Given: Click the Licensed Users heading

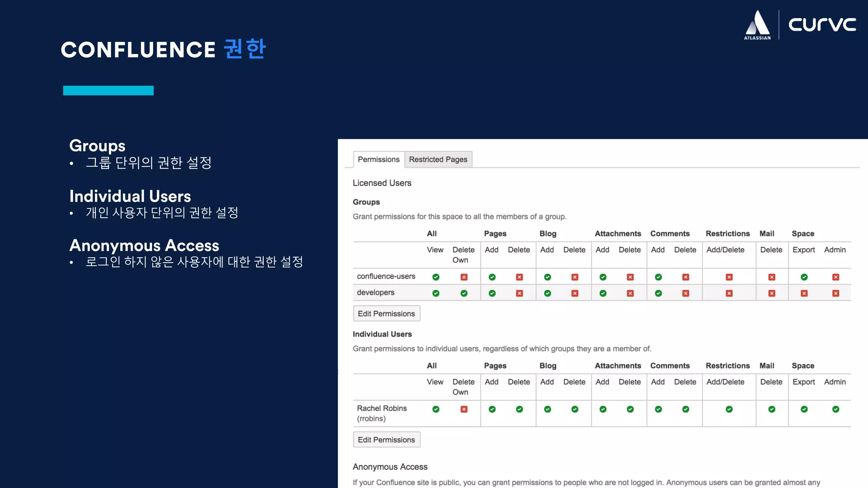Looking at the screenshot, I should pyautogui.click(x=382, y=183).
